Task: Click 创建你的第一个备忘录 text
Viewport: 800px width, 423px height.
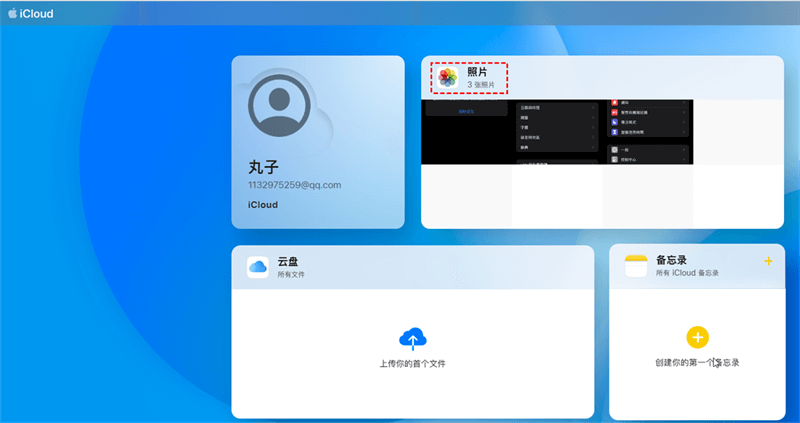Action: tap(697, 363)
